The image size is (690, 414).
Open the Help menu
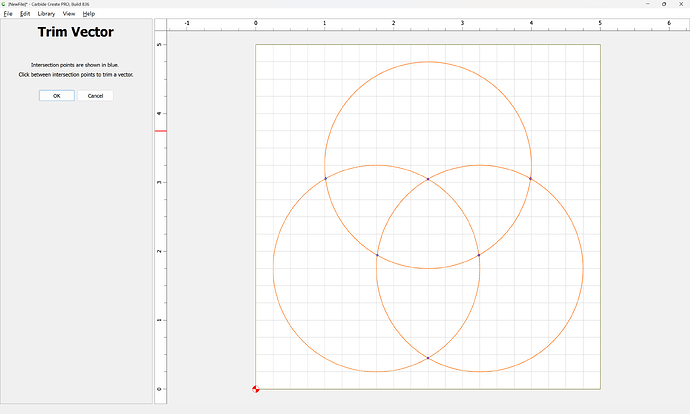click(89, 14)
